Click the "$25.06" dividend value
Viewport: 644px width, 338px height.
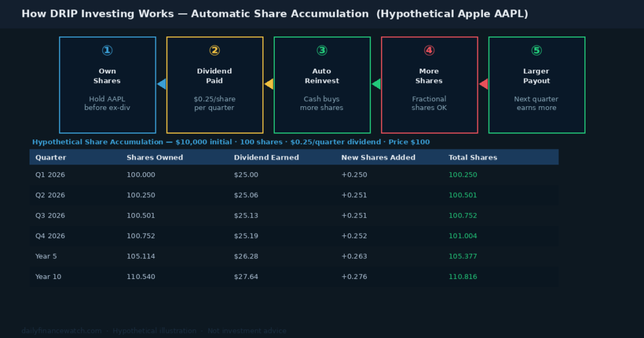tap(246, 195)
